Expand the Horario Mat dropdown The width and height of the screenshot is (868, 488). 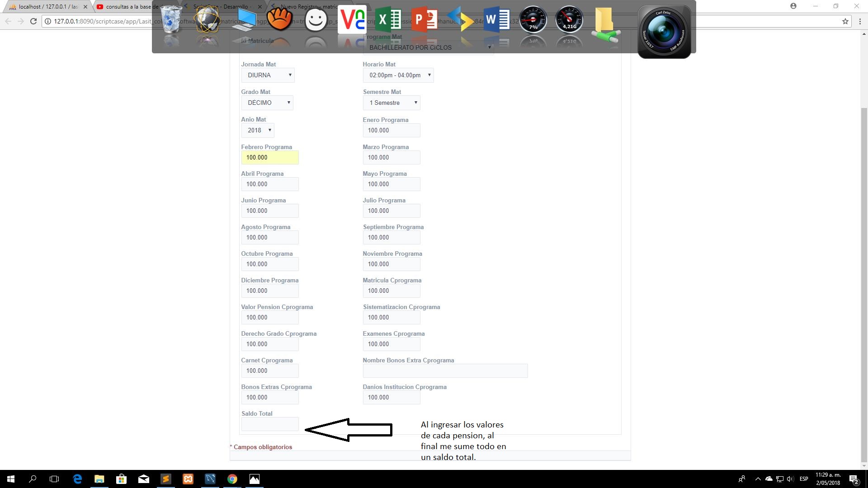coord(398,75)
